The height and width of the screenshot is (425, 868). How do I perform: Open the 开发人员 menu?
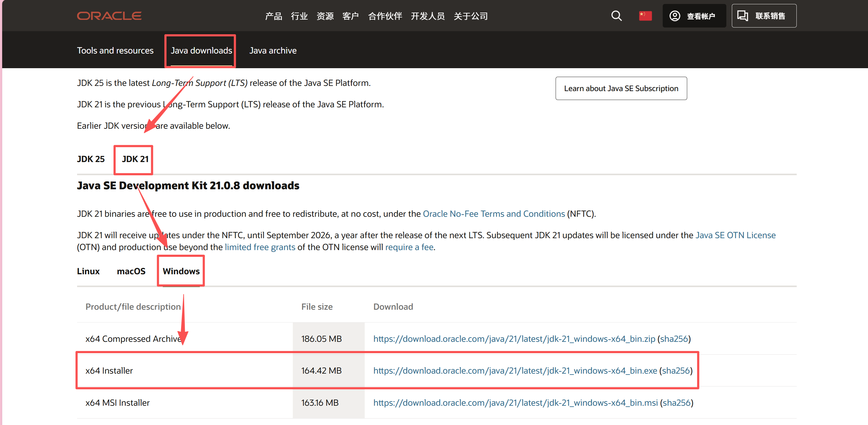[x=427, y=16]
